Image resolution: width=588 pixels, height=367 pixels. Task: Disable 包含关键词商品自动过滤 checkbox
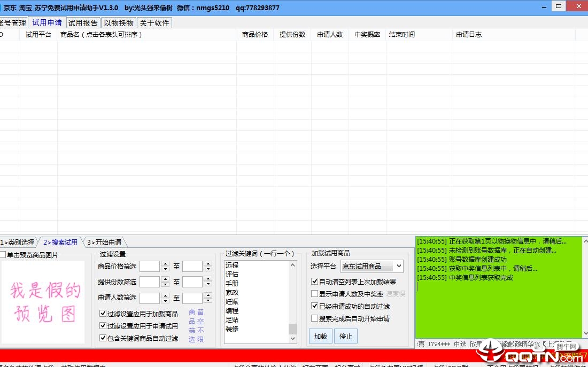103,338
